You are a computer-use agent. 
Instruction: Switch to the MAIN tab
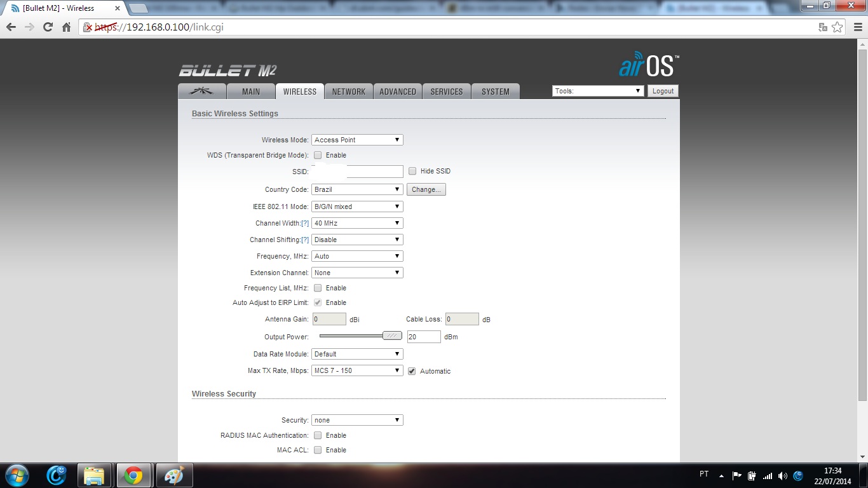coord(251,91)
